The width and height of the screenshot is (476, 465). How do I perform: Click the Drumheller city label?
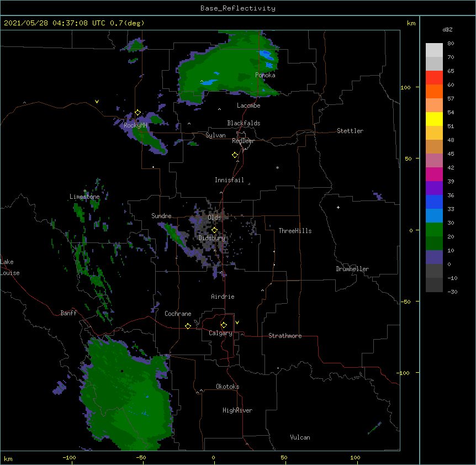tap(352, 269)
